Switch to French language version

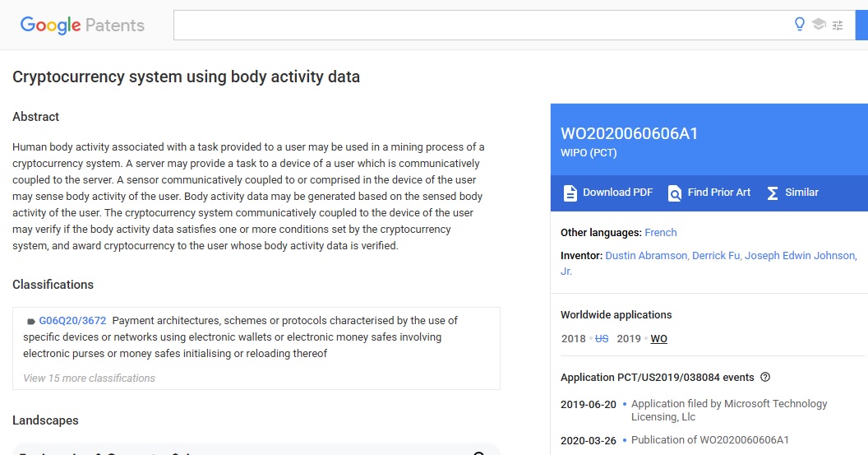pos(660,232)
